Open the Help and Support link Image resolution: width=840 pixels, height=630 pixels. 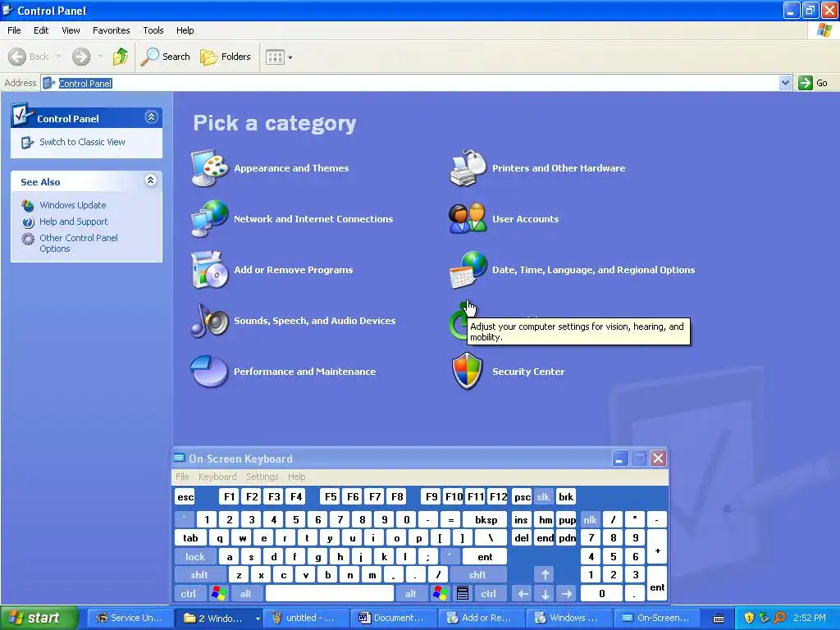[73, 221]
